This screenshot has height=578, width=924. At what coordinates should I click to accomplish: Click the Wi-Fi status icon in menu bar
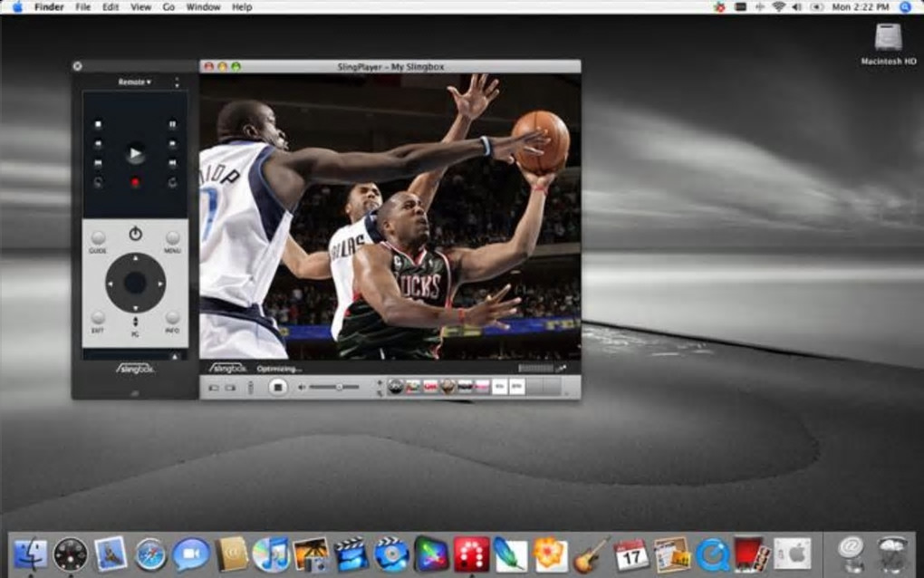click(779, 7)
